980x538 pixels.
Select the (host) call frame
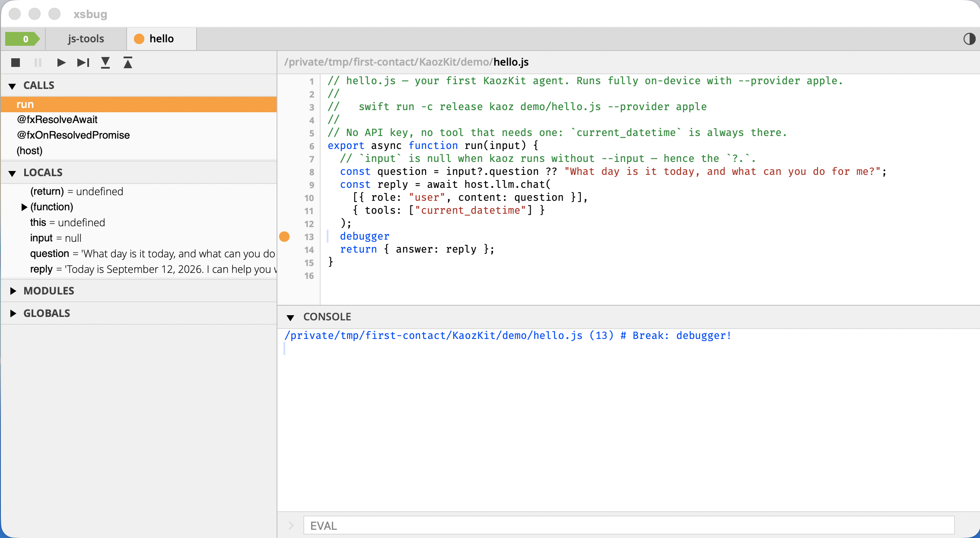click(x=139, y=151)
